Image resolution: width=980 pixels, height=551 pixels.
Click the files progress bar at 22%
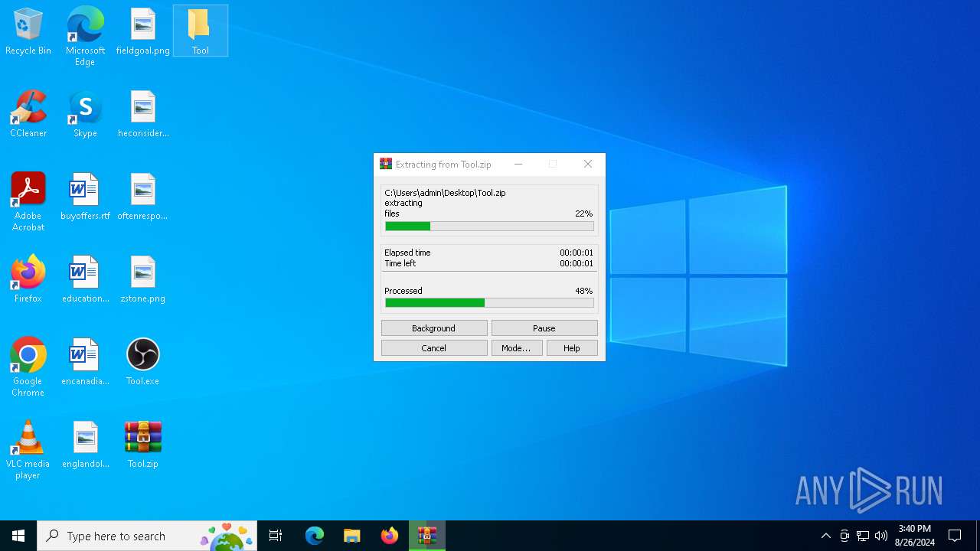(489, 227)
